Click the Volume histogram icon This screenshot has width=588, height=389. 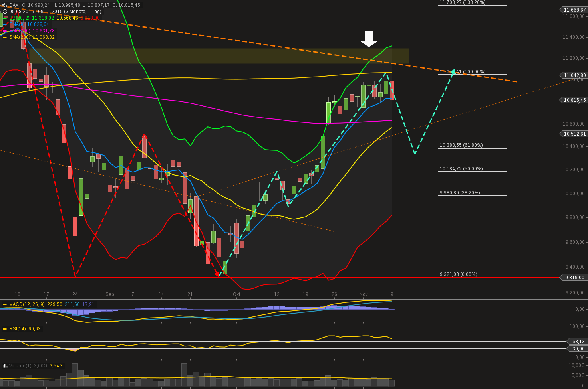pos(4,365)
